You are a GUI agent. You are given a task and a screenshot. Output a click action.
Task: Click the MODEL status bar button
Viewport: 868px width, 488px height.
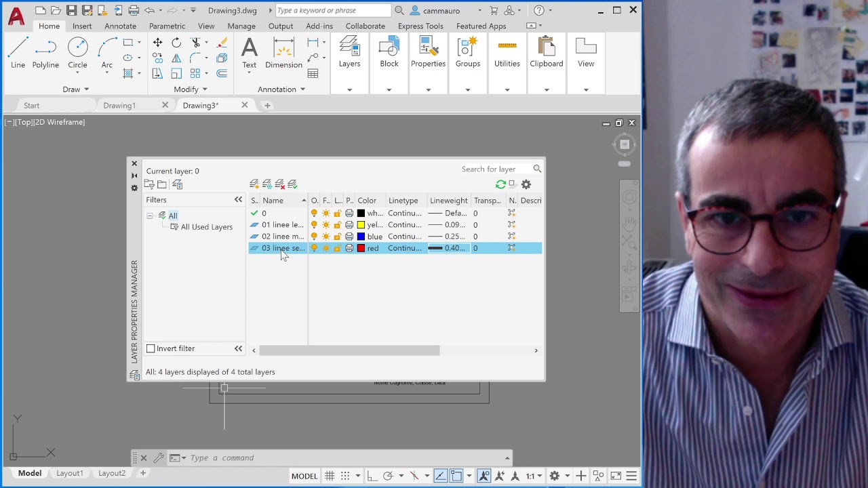(x=304, y=476)
